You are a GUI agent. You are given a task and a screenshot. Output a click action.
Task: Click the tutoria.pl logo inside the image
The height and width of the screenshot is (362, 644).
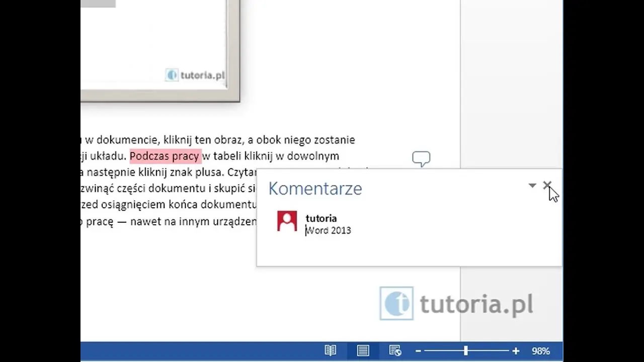(x=195, y=75)
